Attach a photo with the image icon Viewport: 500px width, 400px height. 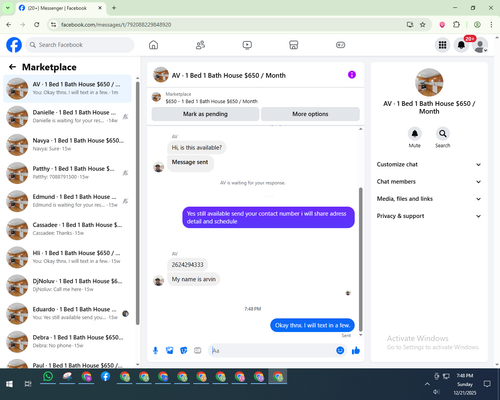pyautogui.click(x=170, y=350)
